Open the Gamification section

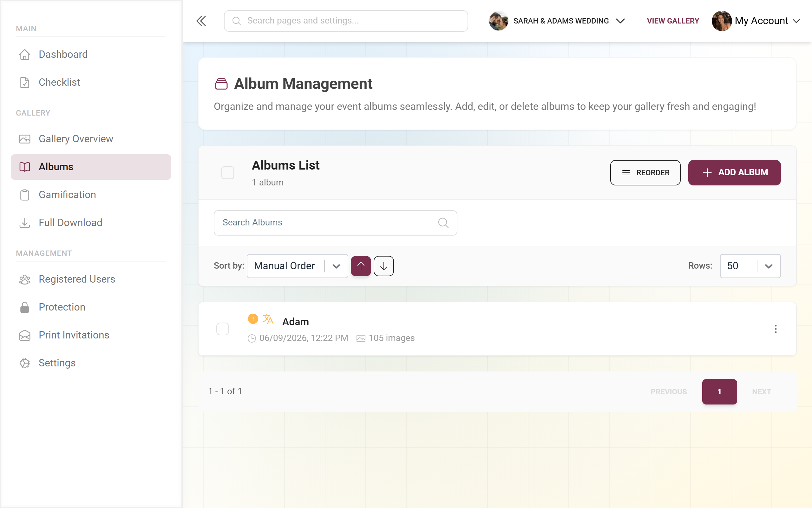tap(91, 195)
